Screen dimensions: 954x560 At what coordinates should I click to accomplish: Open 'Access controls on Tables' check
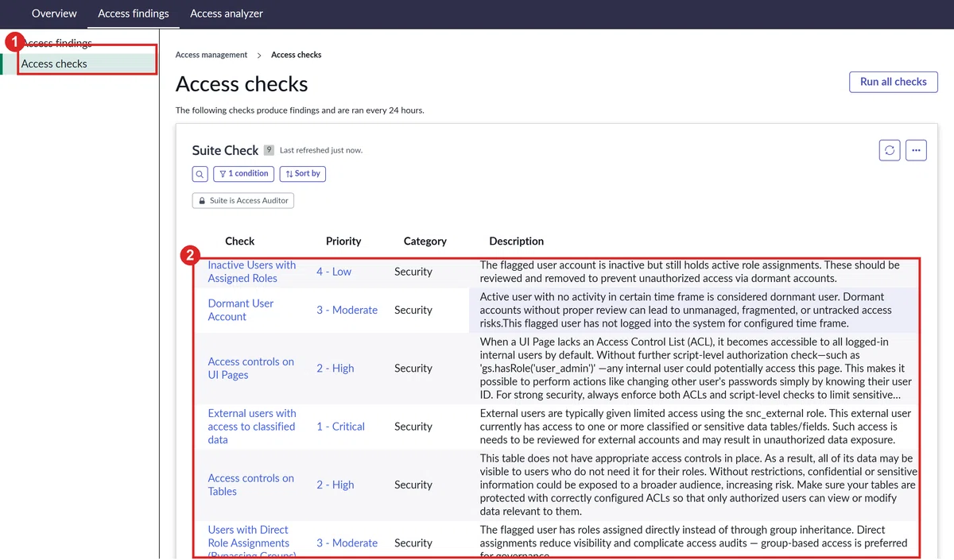point(251,485)
